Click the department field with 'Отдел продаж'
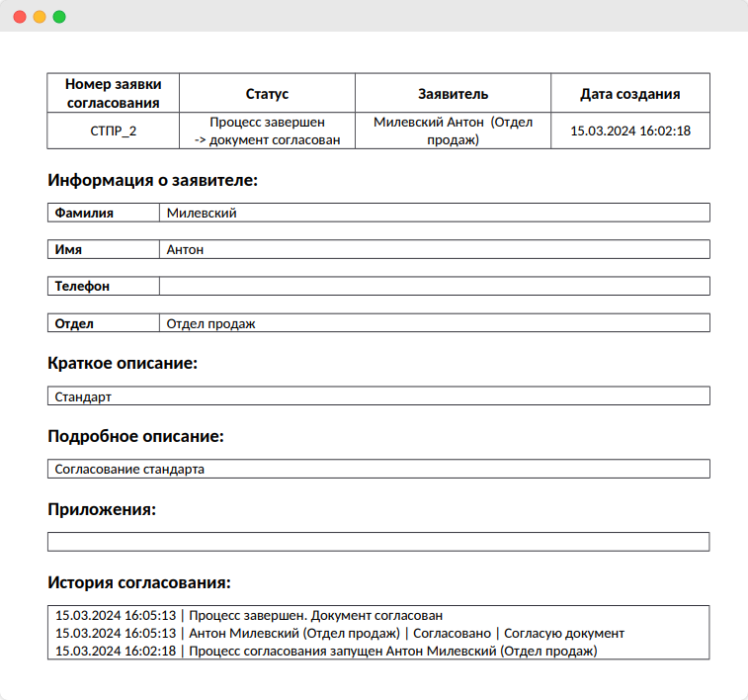 coord(434,323)
